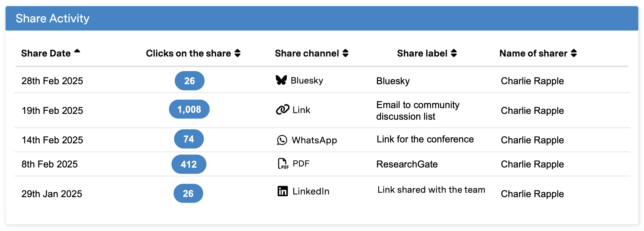Click the WhatsApp channel icon

(282, 140)
